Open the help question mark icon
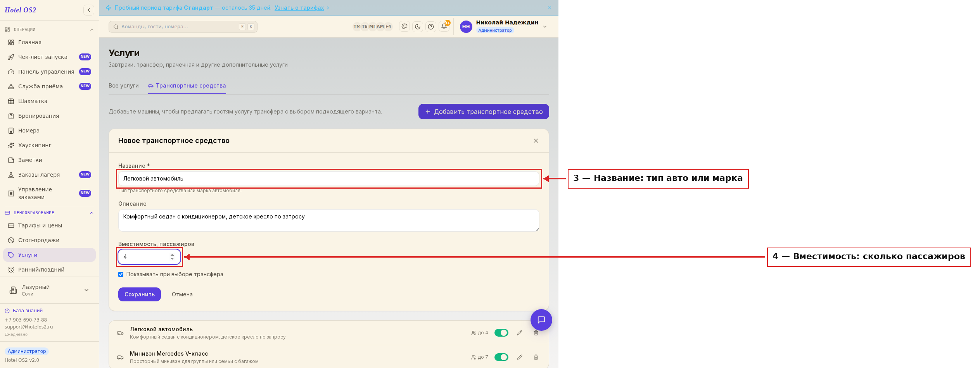The image size is (980, 368). click(x=431, y=27)
